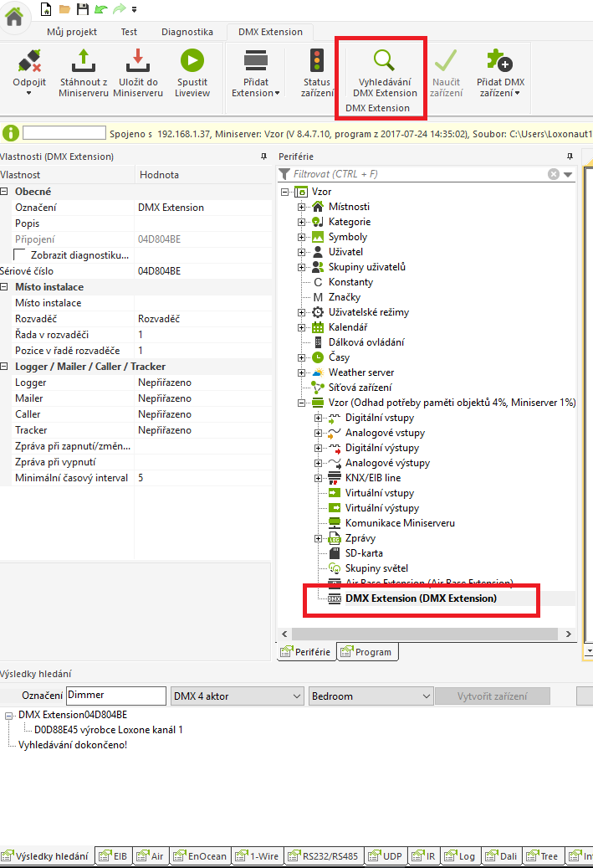Switch to the Diagnostika ribbon tab
This screenshot has height=868, width=593.
(x=187, y=32)
